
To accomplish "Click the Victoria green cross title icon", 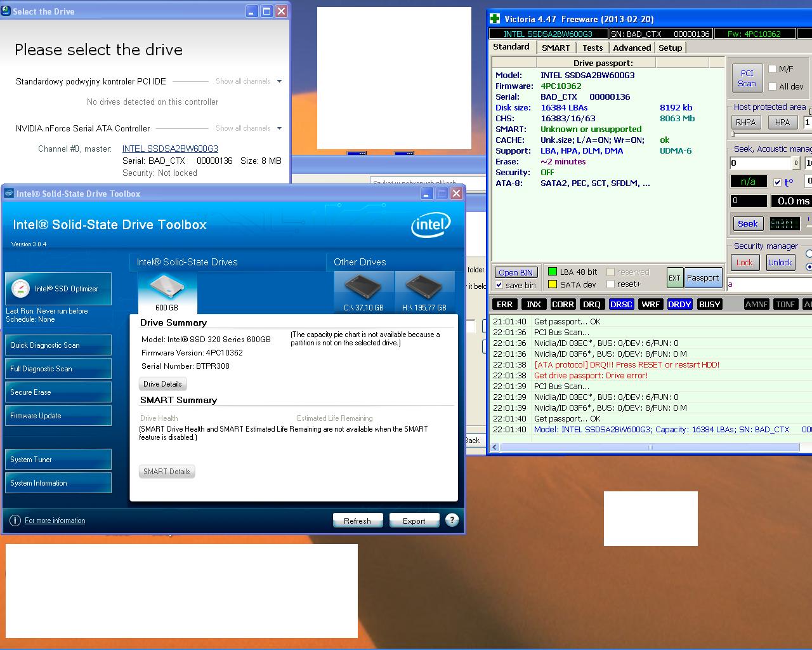I will 495,18.
